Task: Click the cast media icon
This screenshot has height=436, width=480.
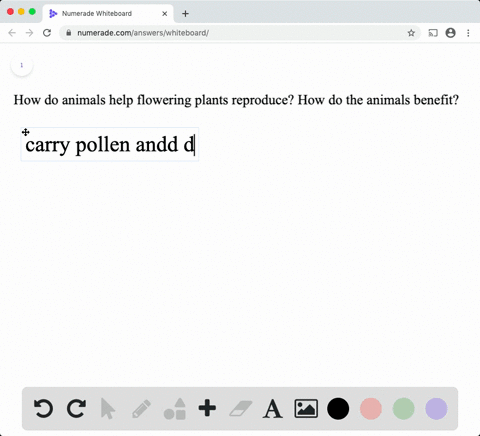Action: pos(433,33)
